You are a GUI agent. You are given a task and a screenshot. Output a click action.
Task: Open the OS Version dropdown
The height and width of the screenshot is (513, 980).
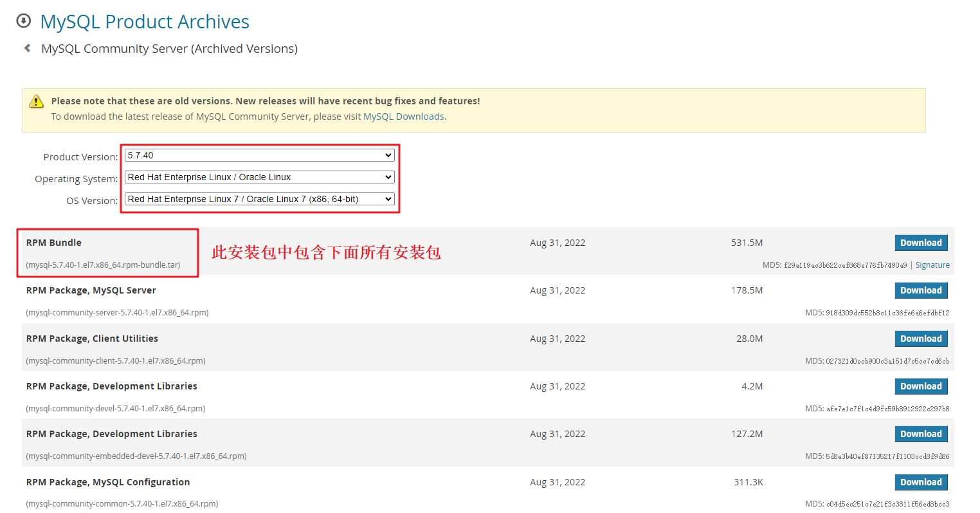point(259,199)
